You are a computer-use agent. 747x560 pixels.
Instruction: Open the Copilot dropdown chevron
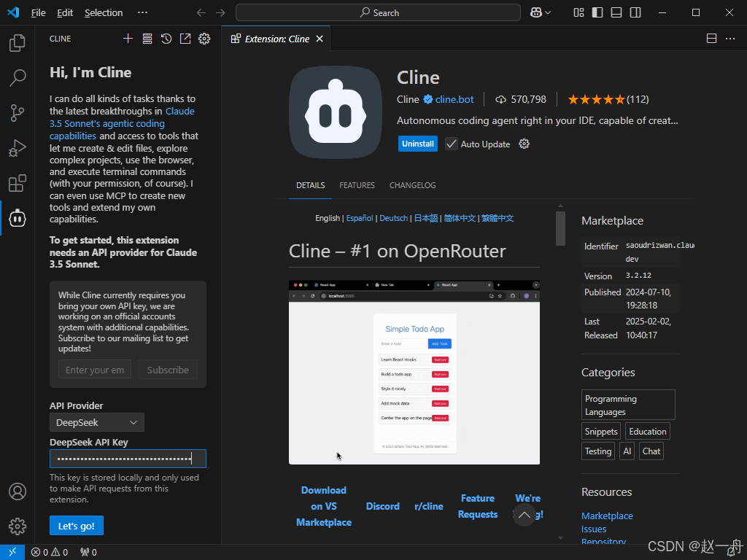pyautogui.click(x=548, y=13)
